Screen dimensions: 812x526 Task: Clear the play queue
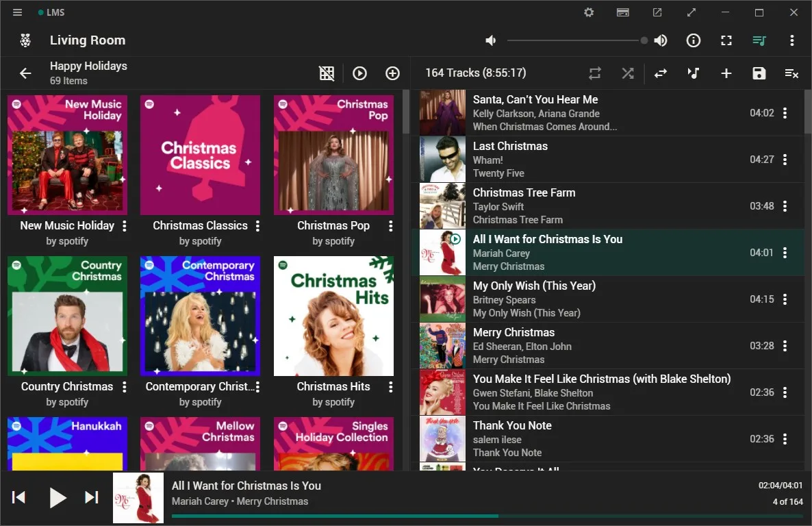(x=792, y=73)
